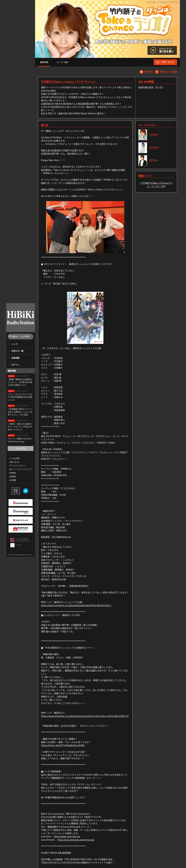Screen dimensions: 186x868
Task: Click the 共有する box in sidebar
Action: tap(15, 491)
